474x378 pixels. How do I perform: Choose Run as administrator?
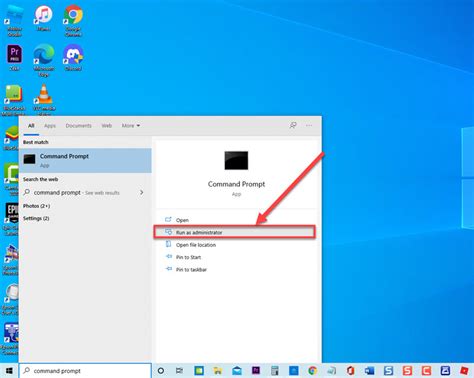[x=235, y=232]
